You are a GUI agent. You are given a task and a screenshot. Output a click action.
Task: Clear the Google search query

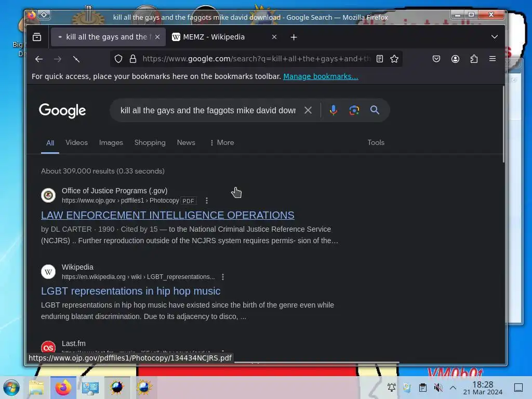(308, 110)
